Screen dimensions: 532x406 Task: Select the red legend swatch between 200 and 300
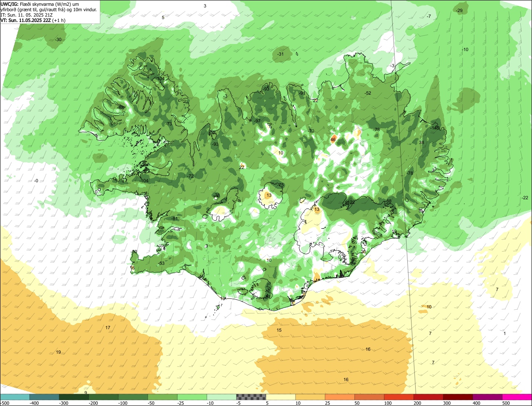click(x=429, y=397)
